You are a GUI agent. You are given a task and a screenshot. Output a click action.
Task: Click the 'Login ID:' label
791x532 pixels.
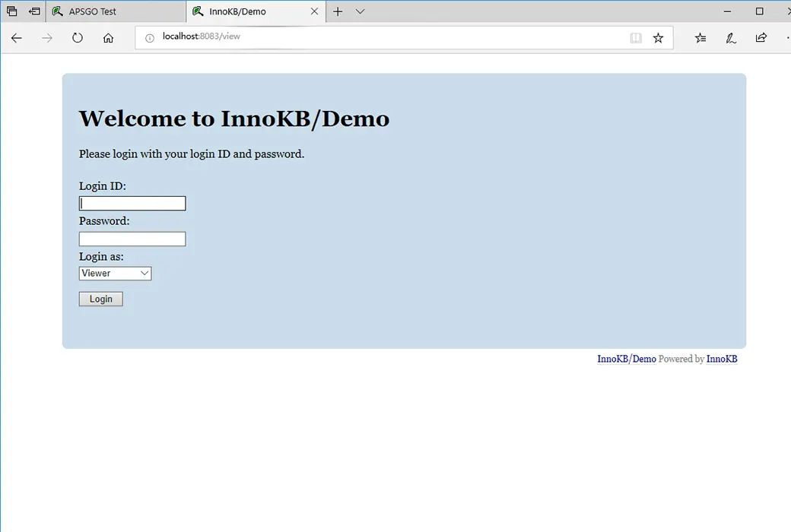click(x=103, y=186)
